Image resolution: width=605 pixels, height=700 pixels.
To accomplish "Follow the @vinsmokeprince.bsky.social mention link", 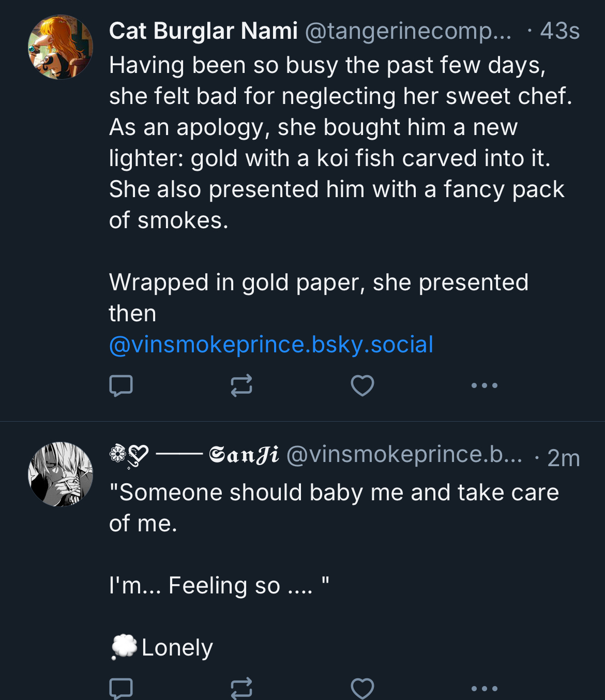I will pyautogui.click(x=271, y=345).
